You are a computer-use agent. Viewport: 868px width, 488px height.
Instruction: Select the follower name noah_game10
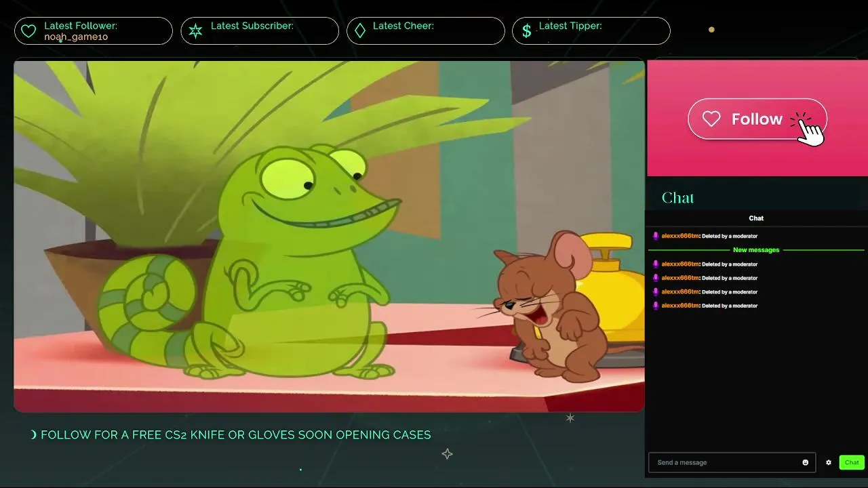tap(76, 37)
